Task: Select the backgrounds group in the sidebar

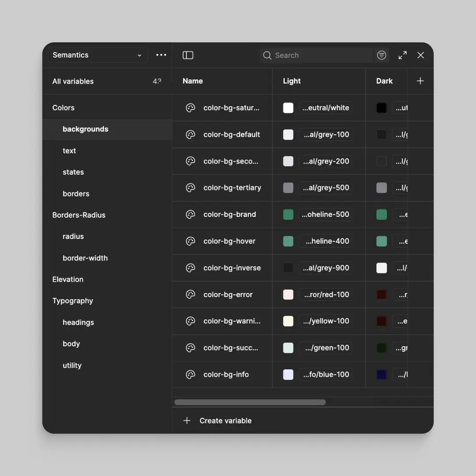Action: 86,129
